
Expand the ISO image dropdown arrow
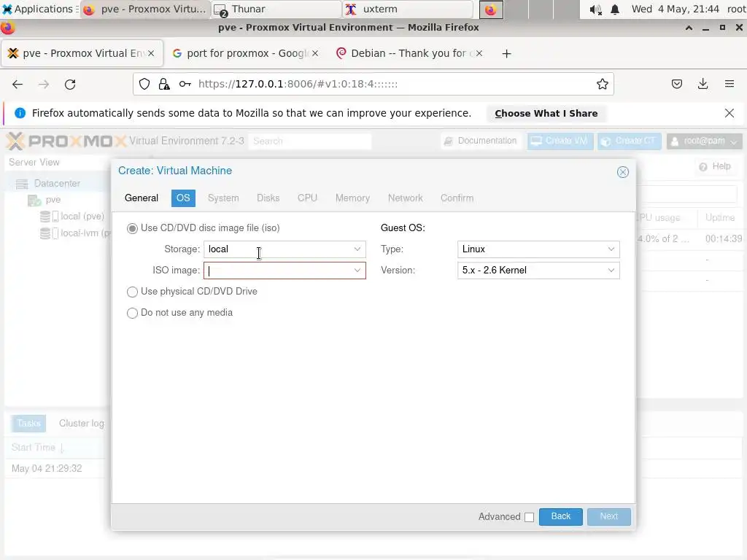(357, 271)
